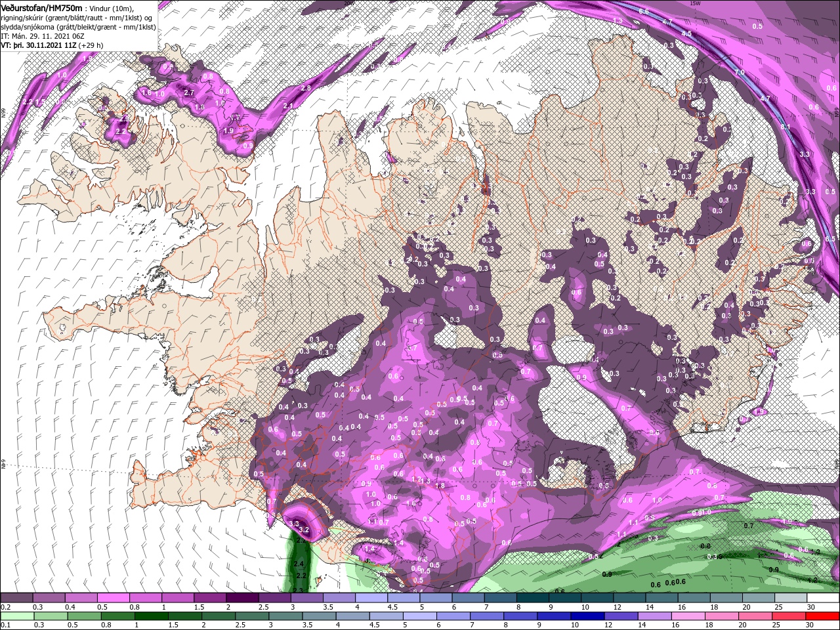
Task: Select the lower legend swatch starting at 4
Action: 354,616
